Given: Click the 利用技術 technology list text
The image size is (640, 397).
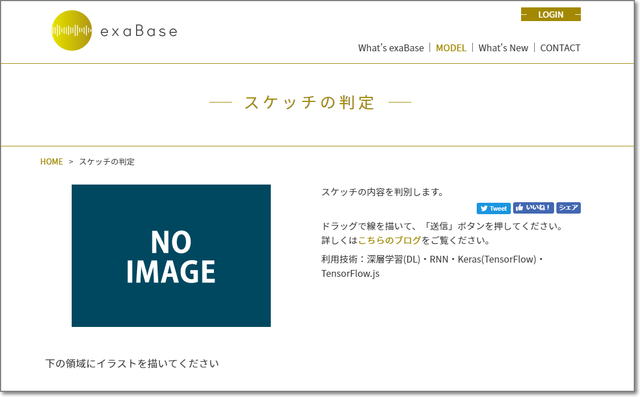Looking at the screenshot, I should pos(431,259).
